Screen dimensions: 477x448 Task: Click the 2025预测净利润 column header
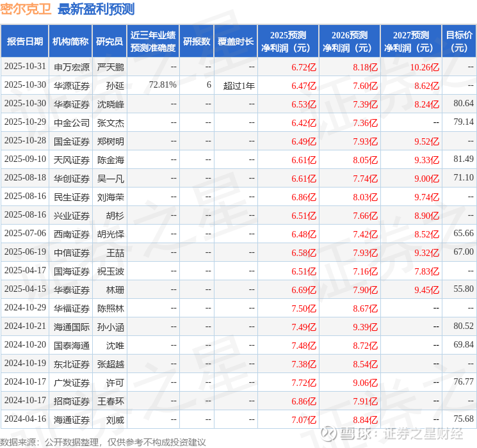288,42
